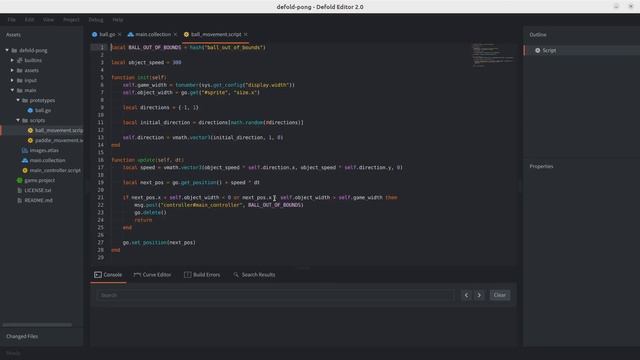Click the ball_movement.script icon in Assets
Screen dimensions: 640x360
pos(30,130)
